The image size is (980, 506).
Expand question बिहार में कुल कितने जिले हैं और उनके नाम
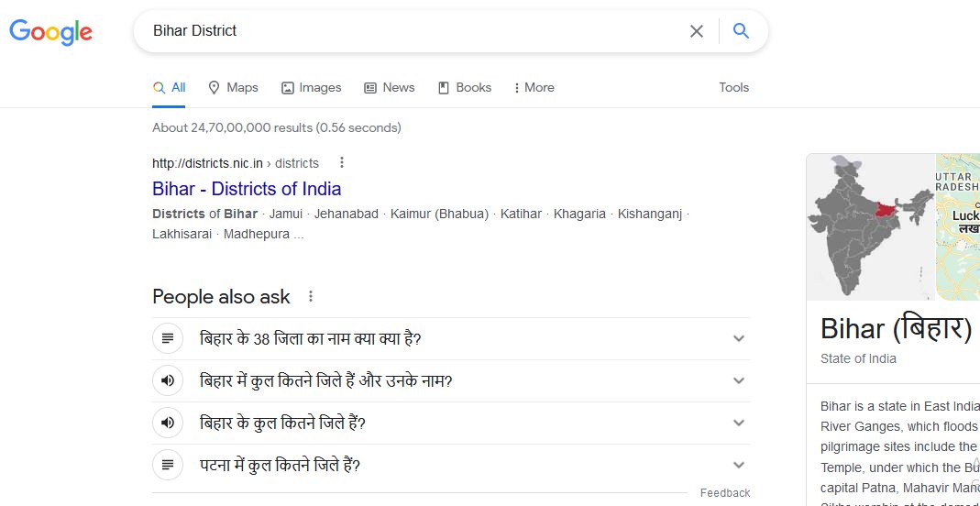451,380
